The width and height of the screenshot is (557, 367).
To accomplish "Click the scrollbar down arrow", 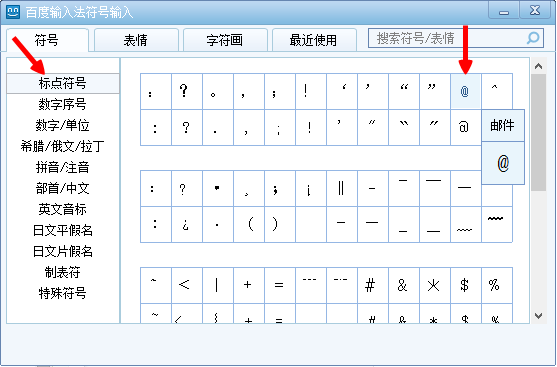I will [539, 315].
